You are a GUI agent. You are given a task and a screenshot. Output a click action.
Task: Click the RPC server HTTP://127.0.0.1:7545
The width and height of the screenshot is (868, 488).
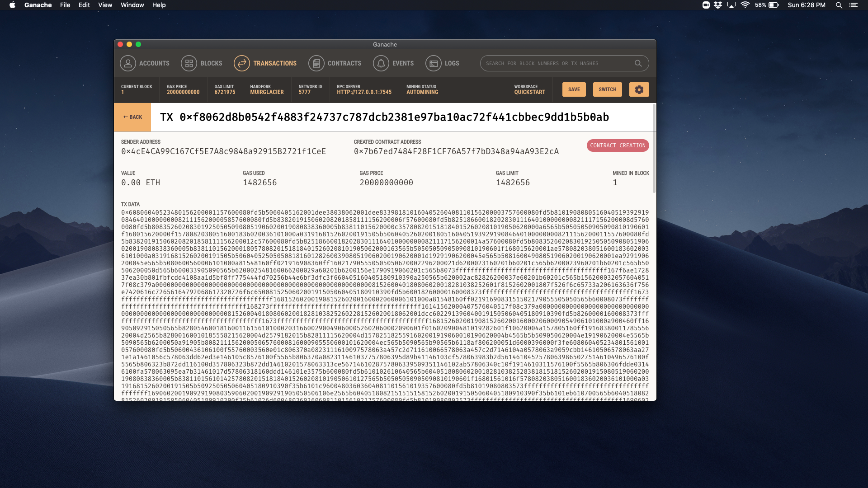click(364, 92)
